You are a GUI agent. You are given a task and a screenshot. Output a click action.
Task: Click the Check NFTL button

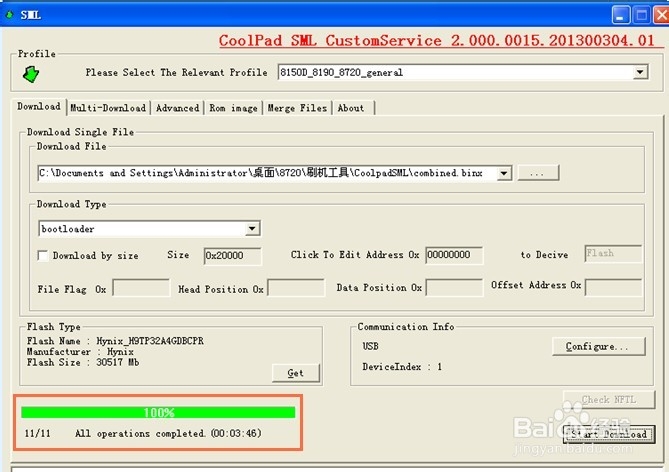coord(609,399)
